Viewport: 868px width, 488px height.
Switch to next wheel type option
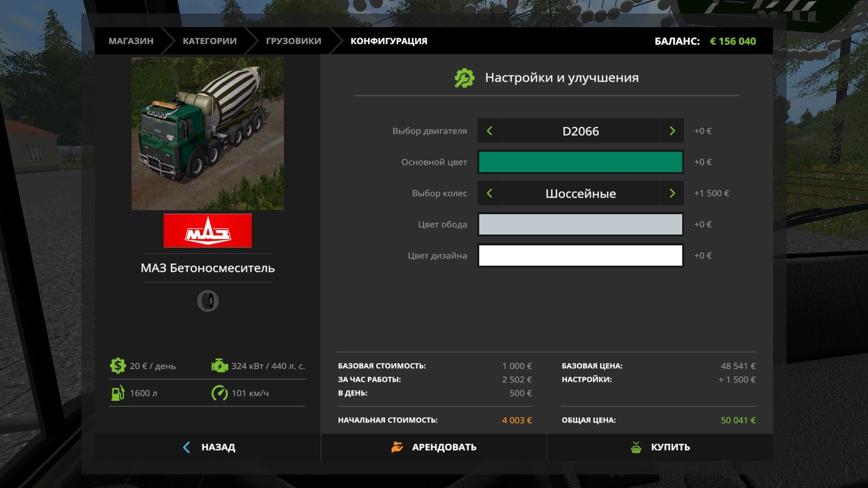672,193
